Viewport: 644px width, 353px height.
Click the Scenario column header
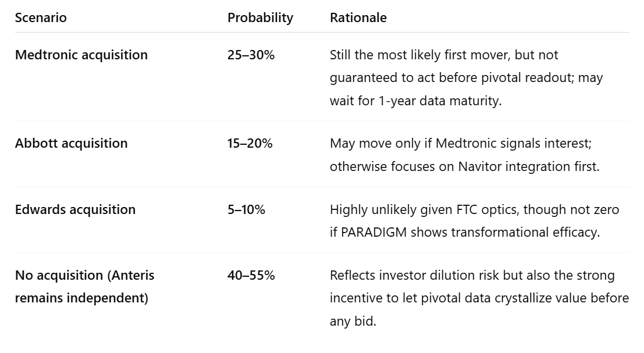coord(41,18)
